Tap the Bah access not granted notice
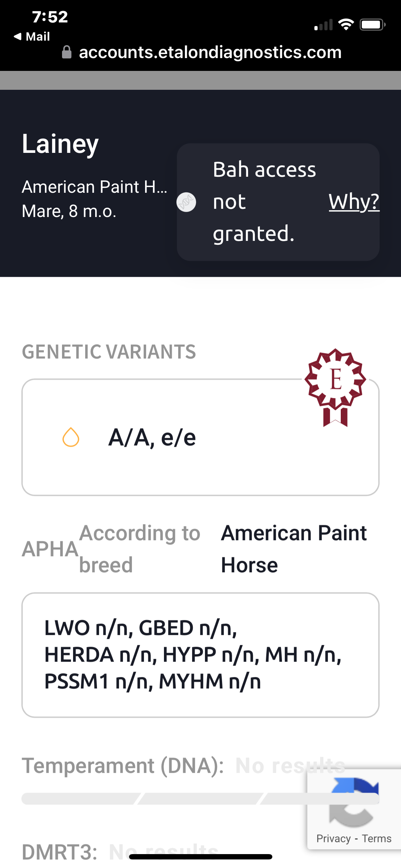The width and height of the screenshot is (401, 868). coord(278,202)
